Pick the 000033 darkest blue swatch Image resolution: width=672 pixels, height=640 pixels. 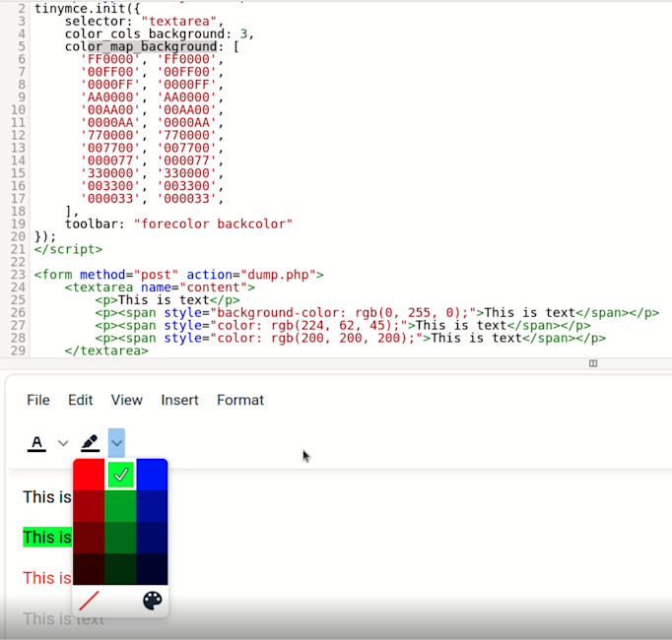tap(152, 569)
